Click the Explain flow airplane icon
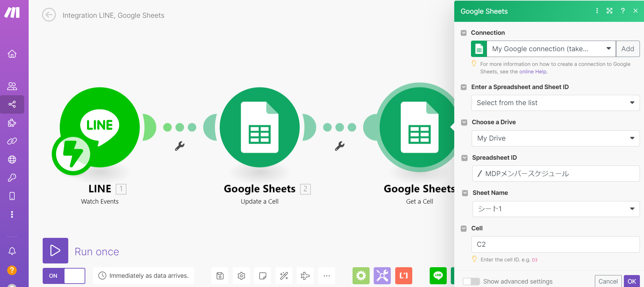The width and height of the screenshot is (644, 287). pos(305,276)
